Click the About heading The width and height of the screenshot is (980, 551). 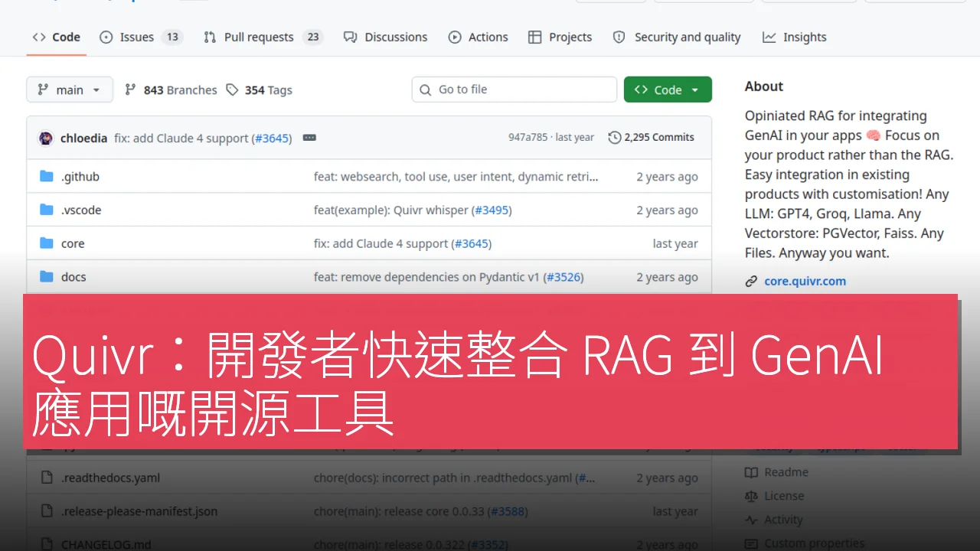[764, 86]
